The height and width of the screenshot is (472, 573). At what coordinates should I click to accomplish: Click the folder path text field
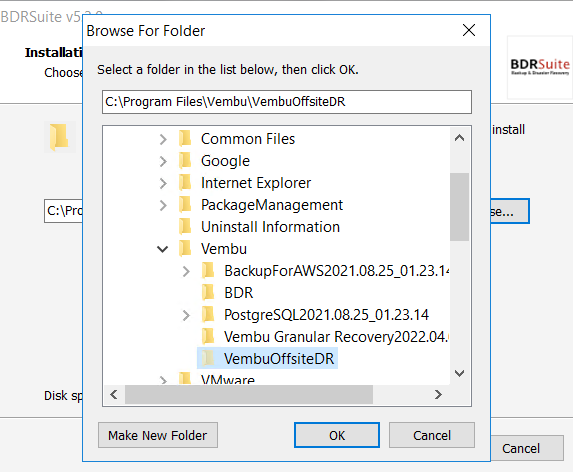click(287, 102)
